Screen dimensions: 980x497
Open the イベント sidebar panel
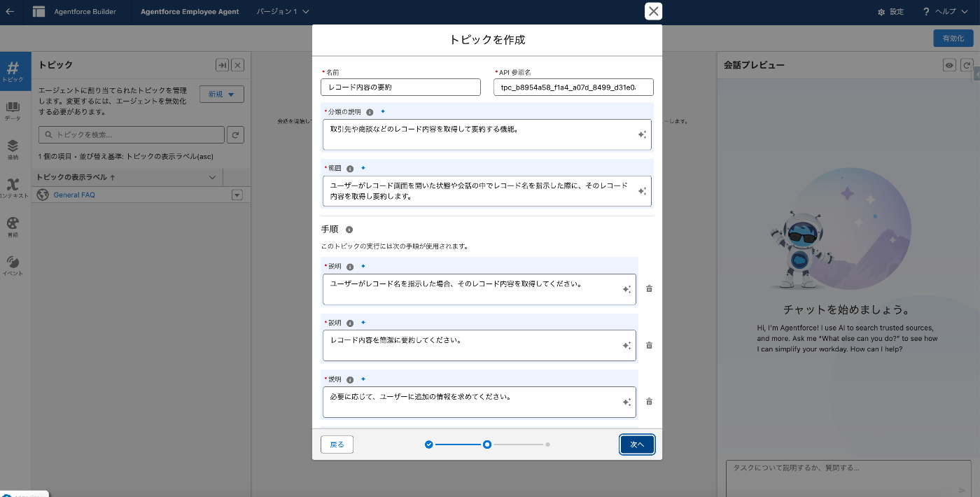click(13, 266)
